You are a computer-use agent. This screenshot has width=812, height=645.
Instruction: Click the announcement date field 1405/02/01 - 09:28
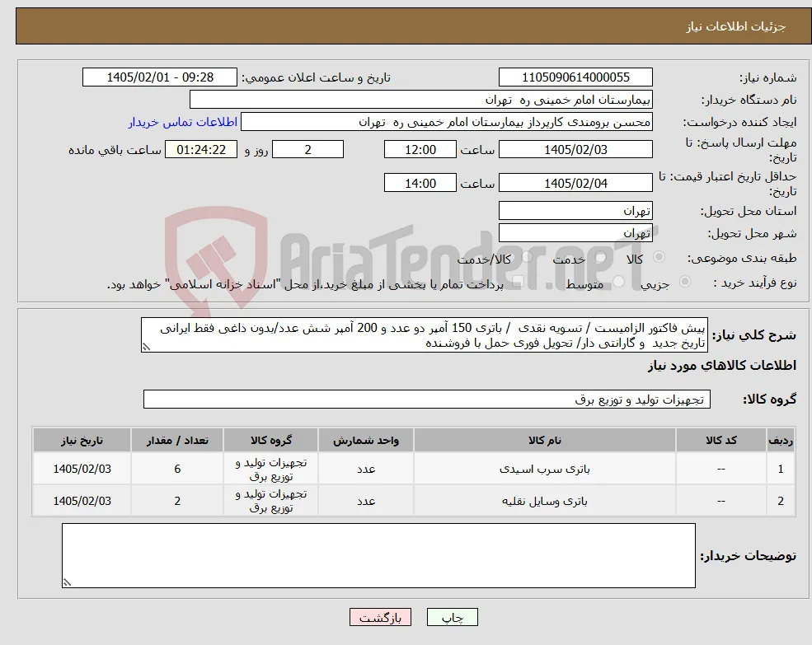pos(159,77)
